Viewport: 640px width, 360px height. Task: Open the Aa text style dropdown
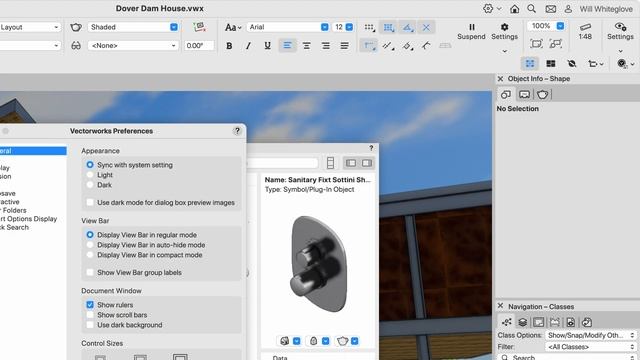(233, 27)
